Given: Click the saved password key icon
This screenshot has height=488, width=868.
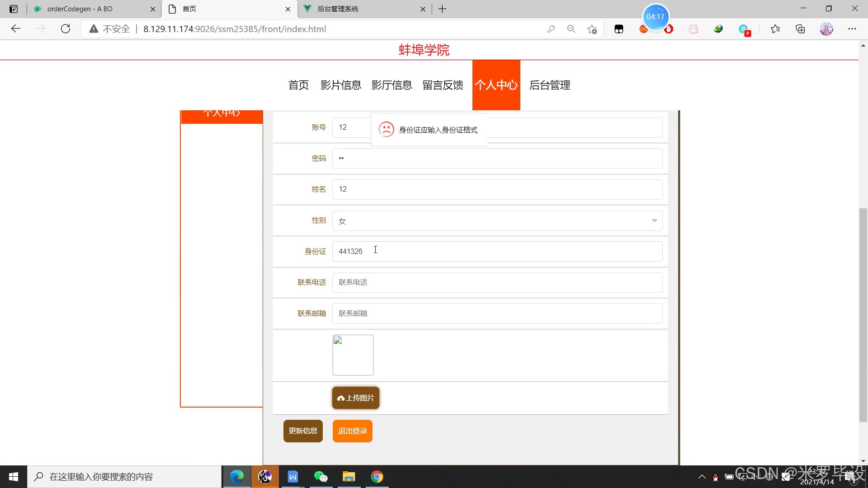Looking at the screenshot, I should point(551,29).
